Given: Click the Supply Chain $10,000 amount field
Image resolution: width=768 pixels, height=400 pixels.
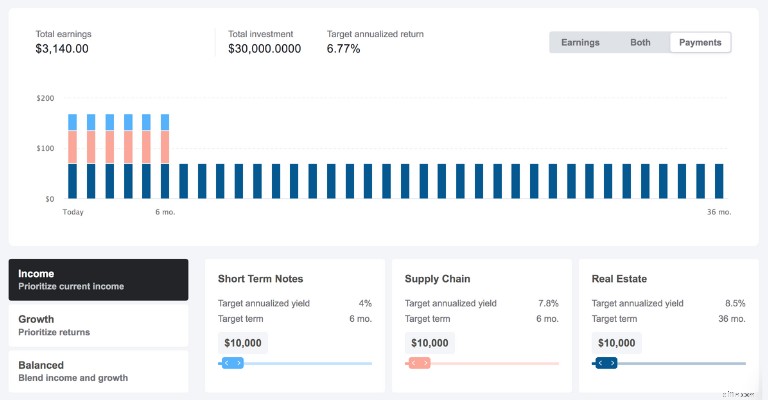Looking at the screenshot, I should click(x=430, y=343).
